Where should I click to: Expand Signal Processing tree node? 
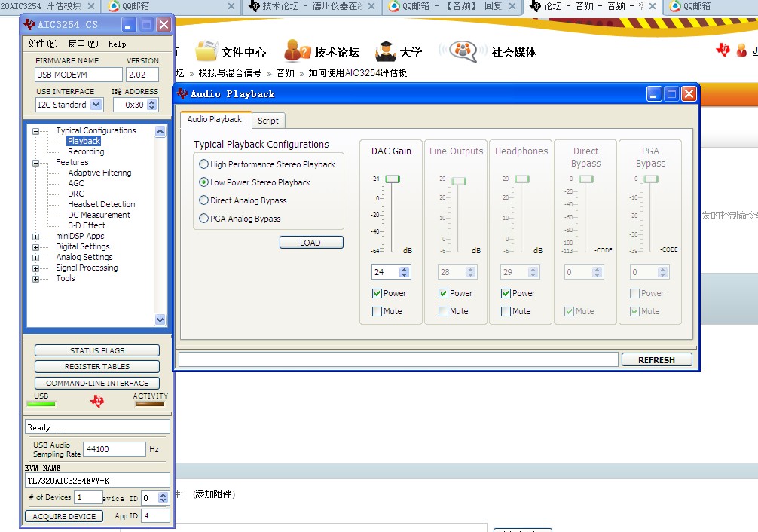[x=35, y=268]
